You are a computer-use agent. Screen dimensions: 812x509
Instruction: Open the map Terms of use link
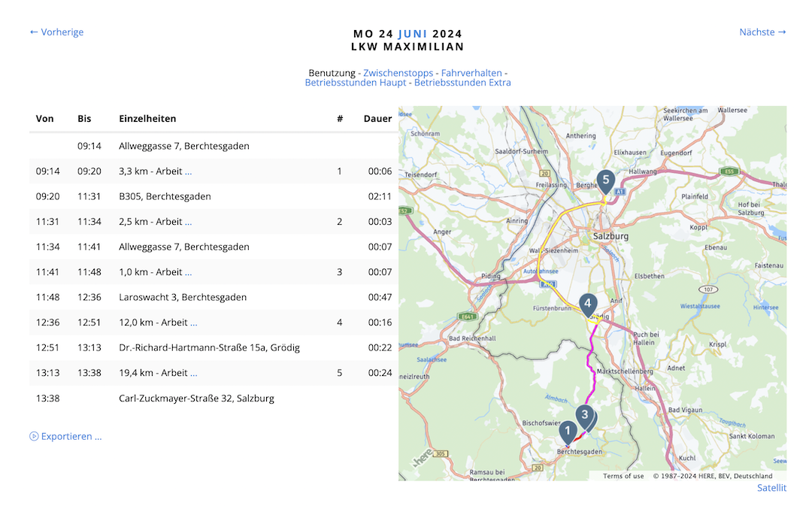click(623, 476)
